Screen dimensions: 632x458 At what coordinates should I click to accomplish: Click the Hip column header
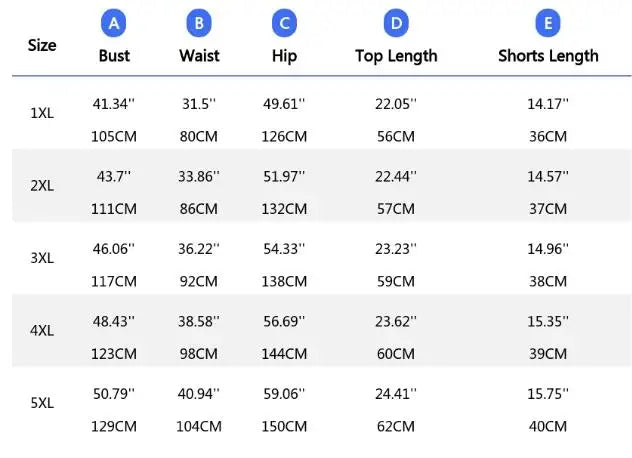point(284,56)
